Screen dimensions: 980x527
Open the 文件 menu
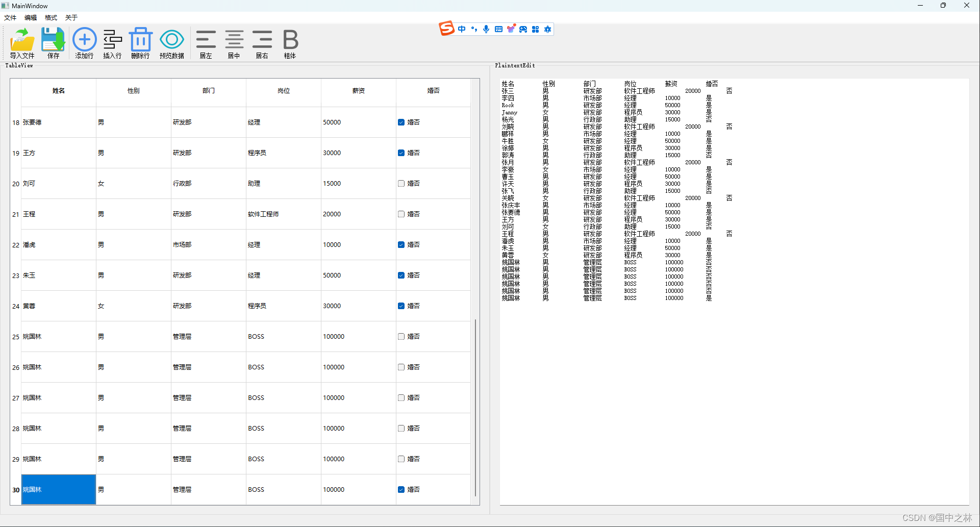(x=10, y=17)
